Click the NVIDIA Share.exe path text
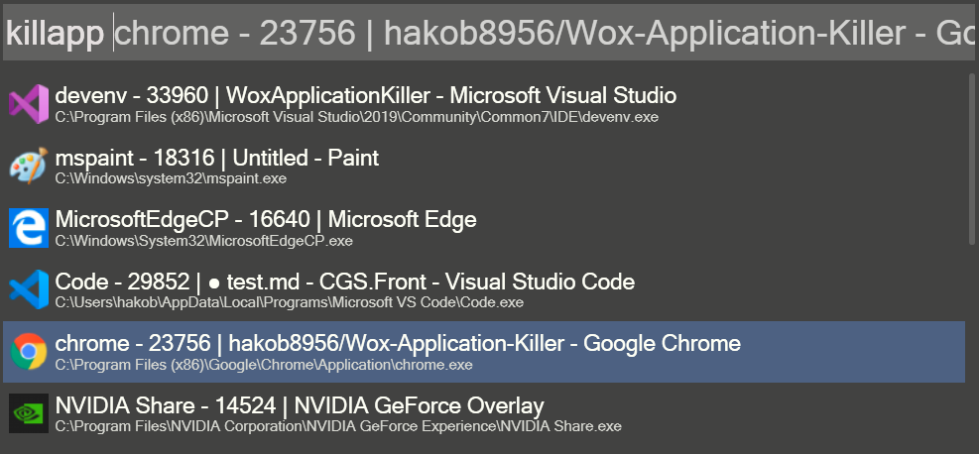This screenshot has width=980, height=454. coord(337,426)
